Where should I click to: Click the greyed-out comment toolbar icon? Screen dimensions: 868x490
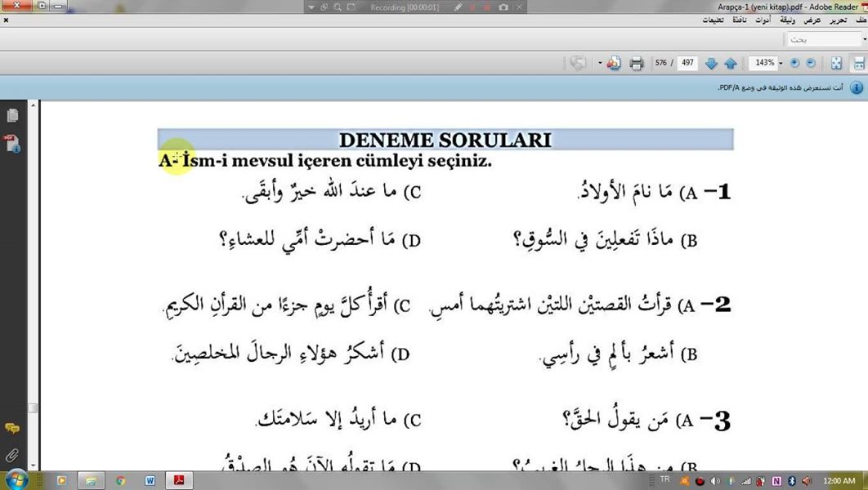[578, 64]
